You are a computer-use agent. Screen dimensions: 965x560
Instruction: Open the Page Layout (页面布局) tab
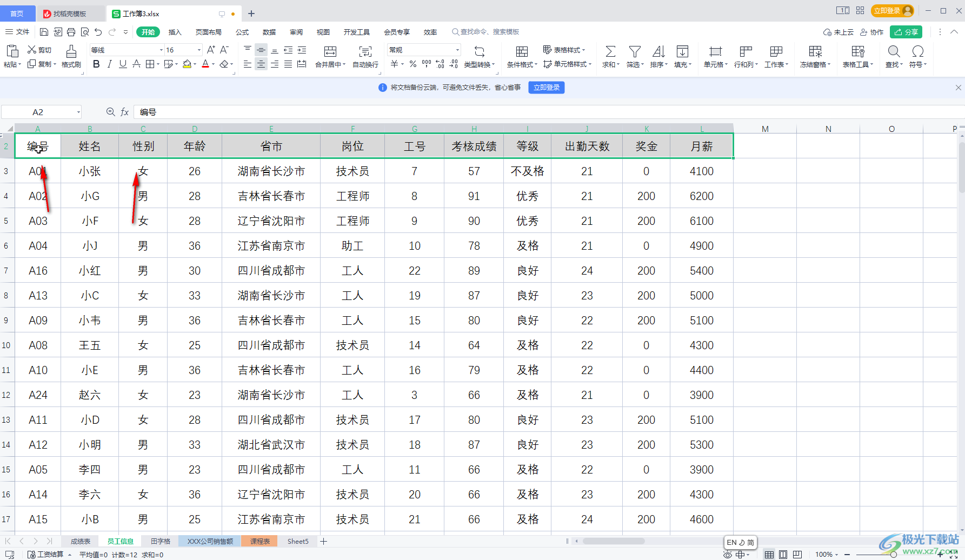208,32
